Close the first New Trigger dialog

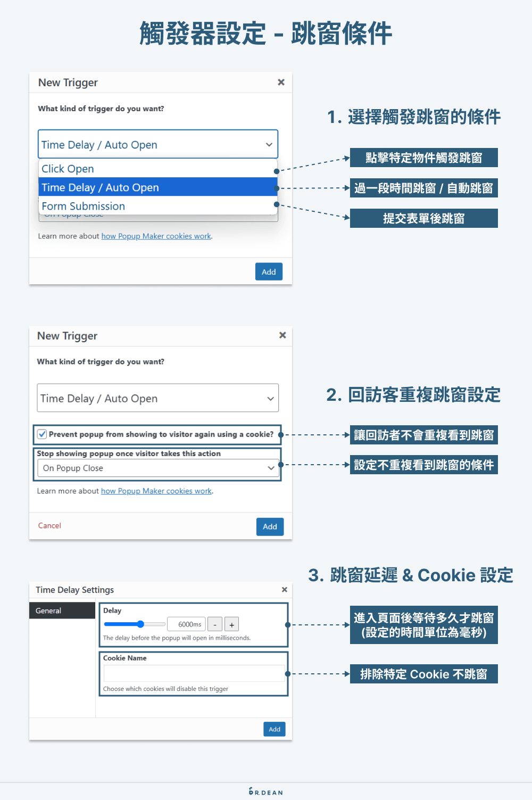[x=281, y=82]
